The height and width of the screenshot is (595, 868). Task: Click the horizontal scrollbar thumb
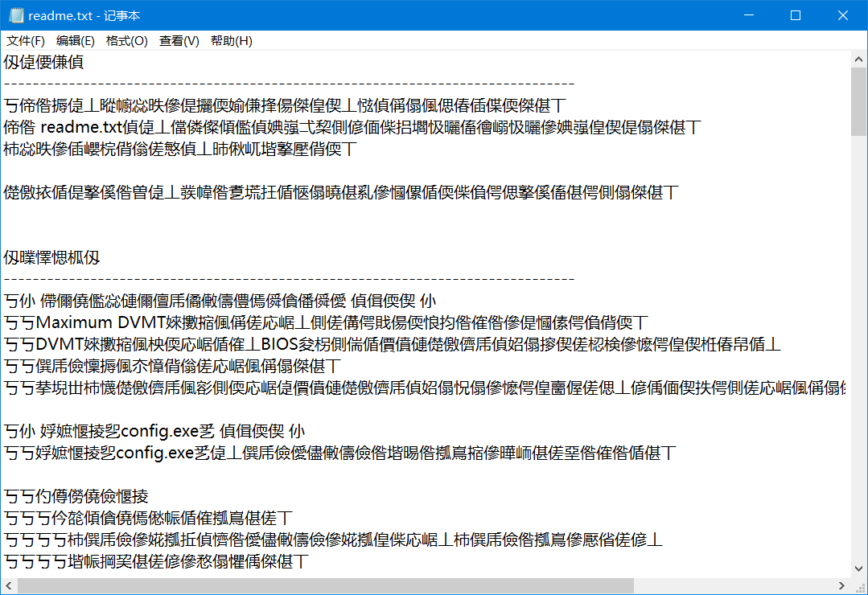pyautogui.click(x=326, y=585)
